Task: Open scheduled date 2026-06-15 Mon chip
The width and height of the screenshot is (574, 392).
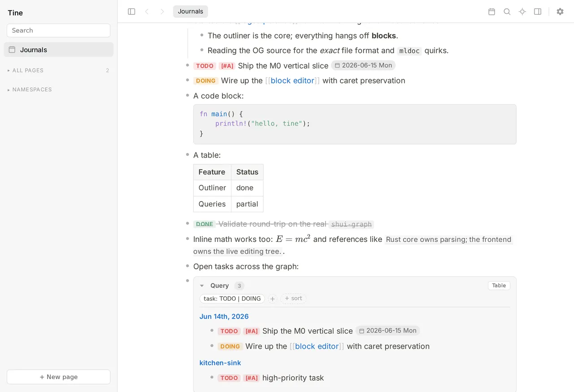Action: click(363, 65)
